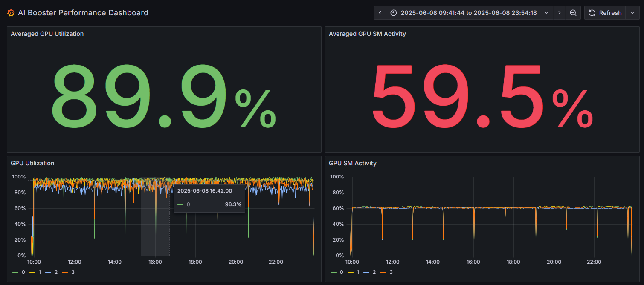Toggle series 0 label in GPU SM Activity legend
Screen dimensions: 644x285
341,272
